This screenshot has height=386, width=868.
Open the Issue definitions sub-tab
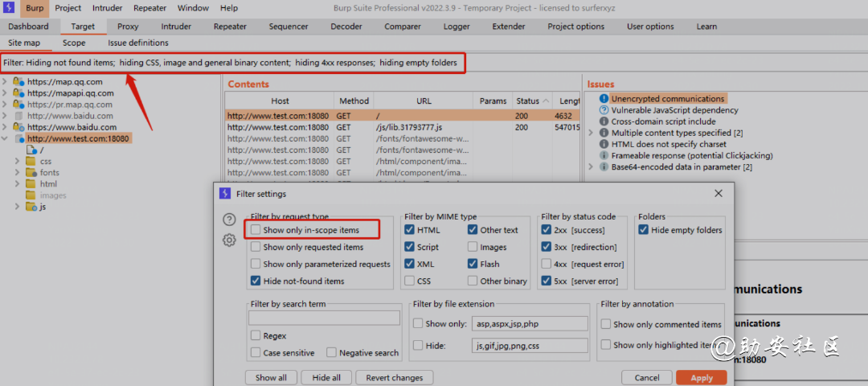coord(138,43)
